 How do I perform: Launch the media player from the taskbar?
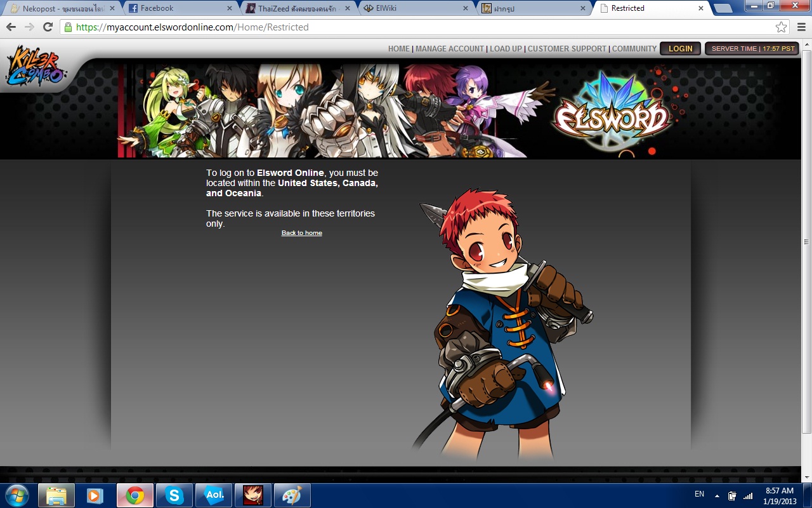pos(95,495)
